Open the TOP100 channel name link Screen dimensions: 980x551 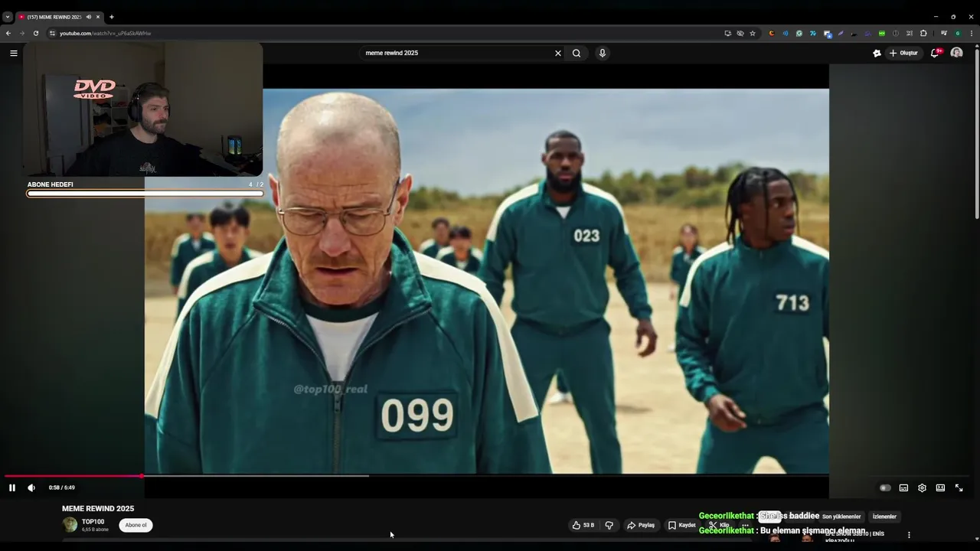pos(93,522)
